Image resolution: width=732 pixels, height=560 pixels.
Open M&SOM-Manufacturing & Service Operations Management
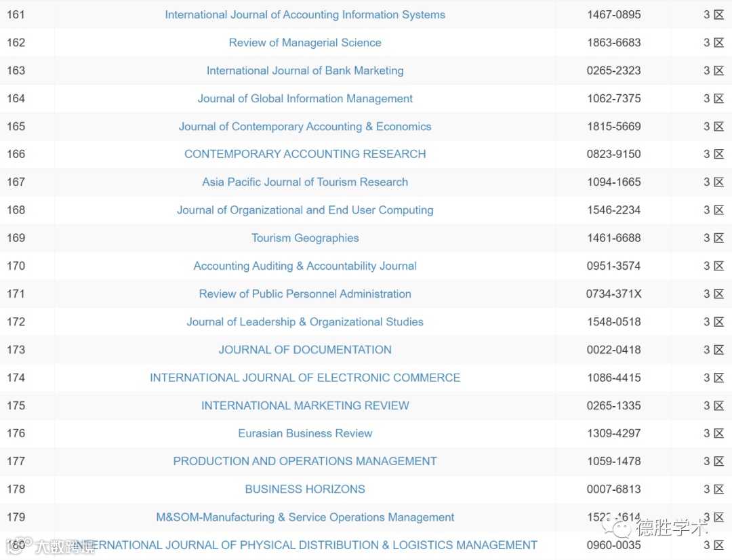(305, 517)
